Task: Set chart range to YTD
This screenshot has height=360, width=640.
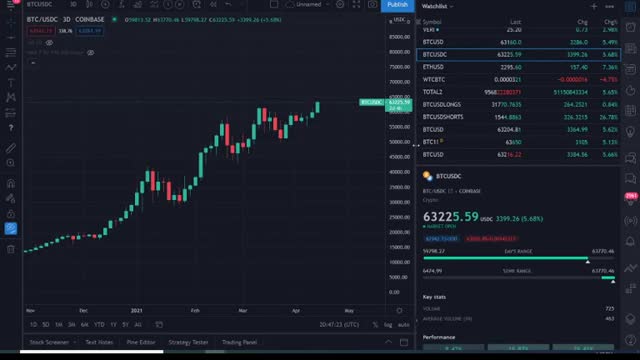Action: point(99,324)
